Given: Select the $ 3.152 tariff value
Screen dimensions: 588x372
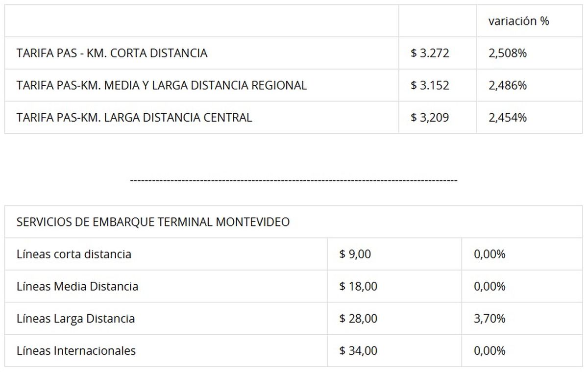Looking at the screenshot, I should coord(430,85).
